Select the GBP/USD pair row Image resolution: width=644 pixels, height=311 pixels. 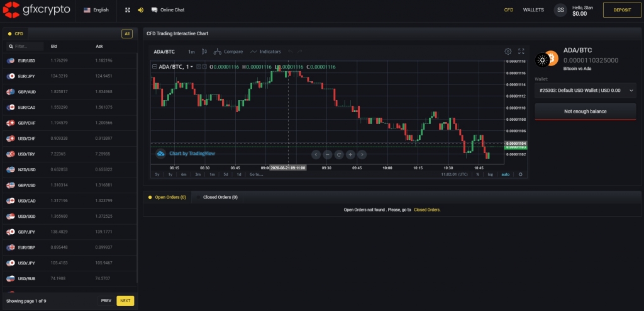(70, 185)
